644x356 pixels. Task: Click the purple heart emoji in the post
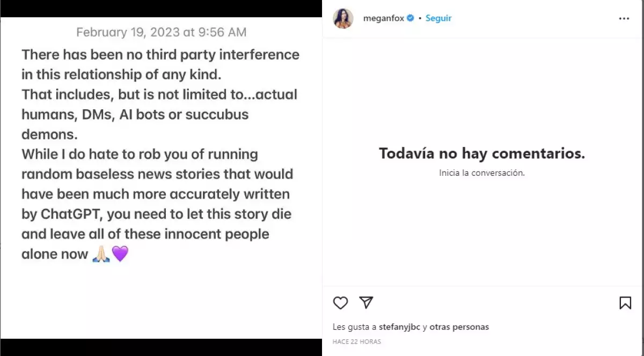(120, 254)
